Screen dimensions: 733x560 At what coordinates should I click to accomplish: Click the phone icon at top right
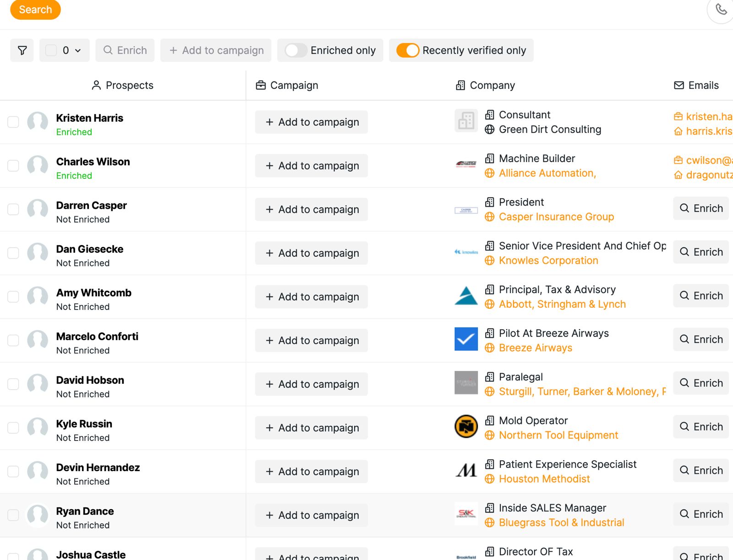point(721,10)
